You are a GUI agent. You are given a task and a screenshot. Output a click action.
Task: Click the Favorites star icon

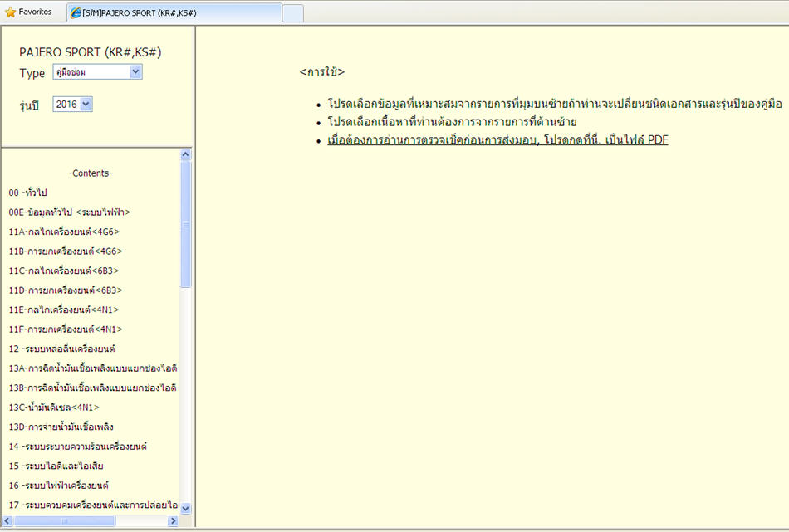(x=10, y=12)
